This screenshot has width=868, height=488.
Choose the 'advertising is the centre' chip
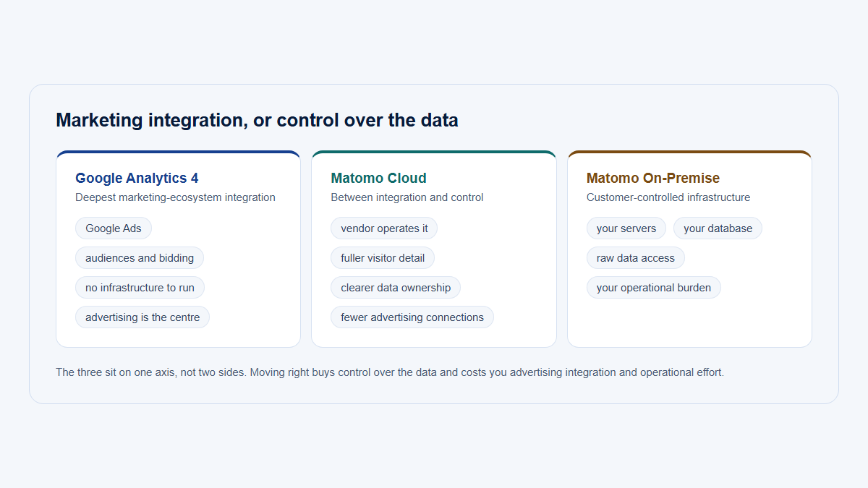pos(142,317)
